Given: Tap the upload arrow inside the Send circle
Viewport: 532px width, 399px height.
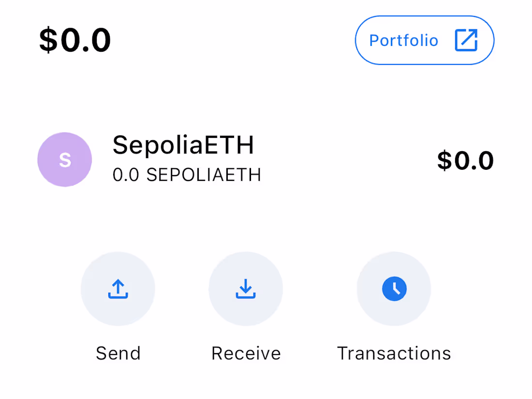Looking at the screenshot, I should coord(118,289).
